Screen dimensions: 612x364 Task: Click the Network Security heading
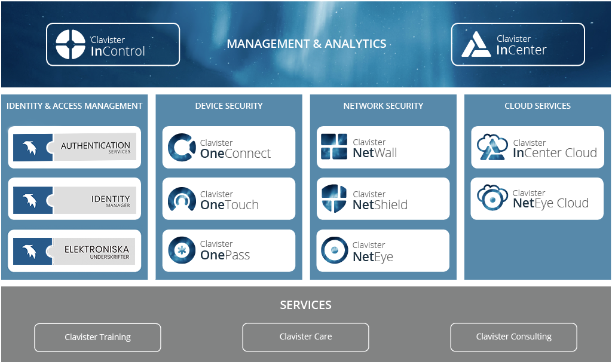(383, 106)
